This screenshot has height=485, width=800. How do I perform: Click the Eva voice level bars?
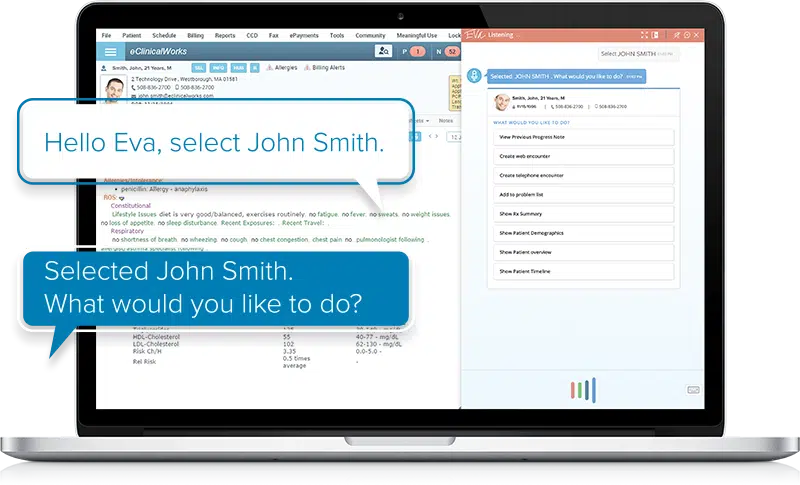(x=583, y=390)
